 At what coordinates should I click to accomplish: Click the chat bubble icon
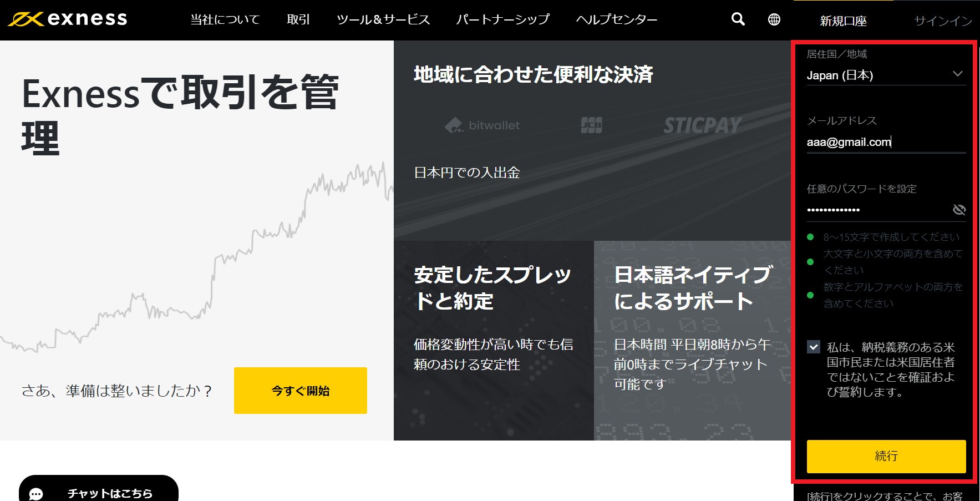[36, 493]
